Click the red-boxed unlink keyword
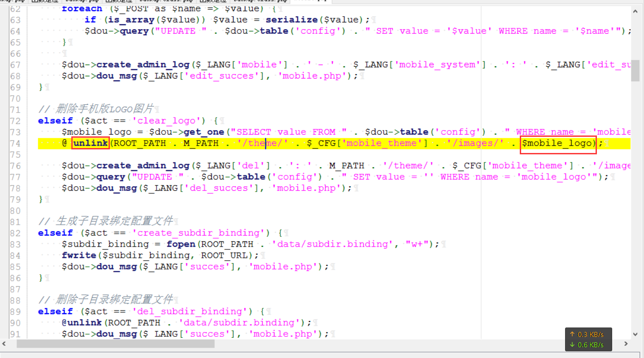Image resolution: width=644 pixels, height=358 pixels. [x=90, y=143]
